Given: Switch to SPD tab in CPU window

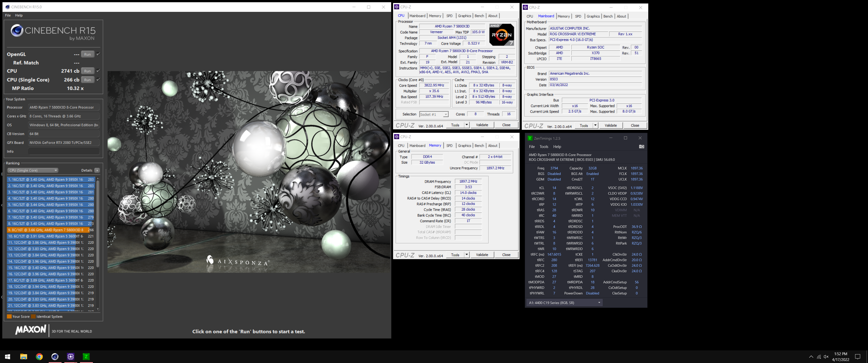Looking at the screenshot, I should click(449, 16).
